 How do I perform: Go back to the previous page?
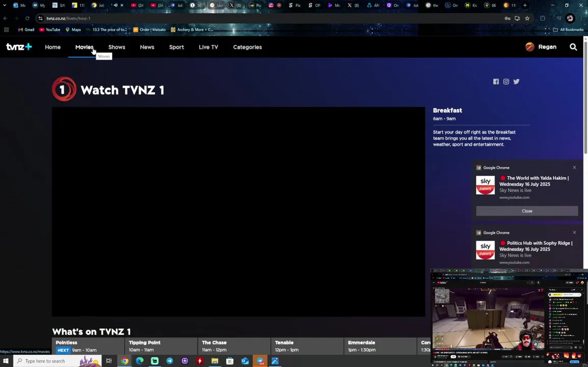[x=5, y=18]
